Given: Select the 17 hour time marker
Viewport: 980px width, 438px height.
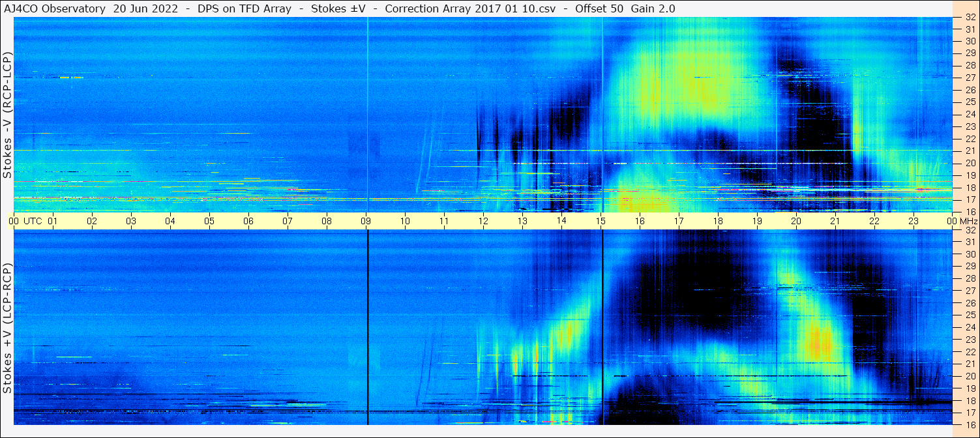Looking at the screenshot, I should tap(679, 221).
